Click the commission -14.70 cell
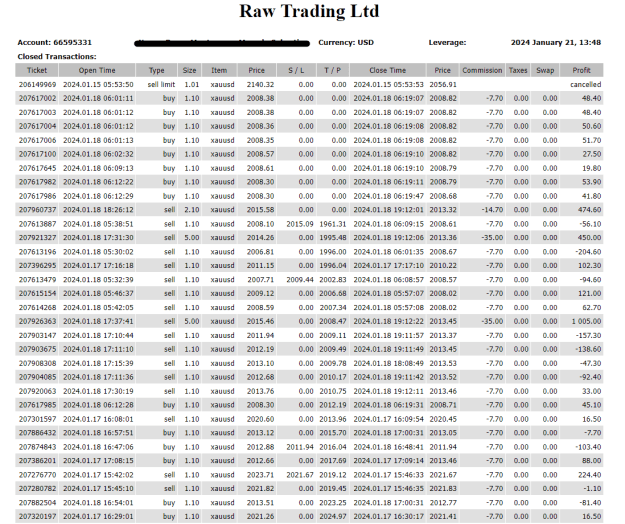 coord(492,210)
